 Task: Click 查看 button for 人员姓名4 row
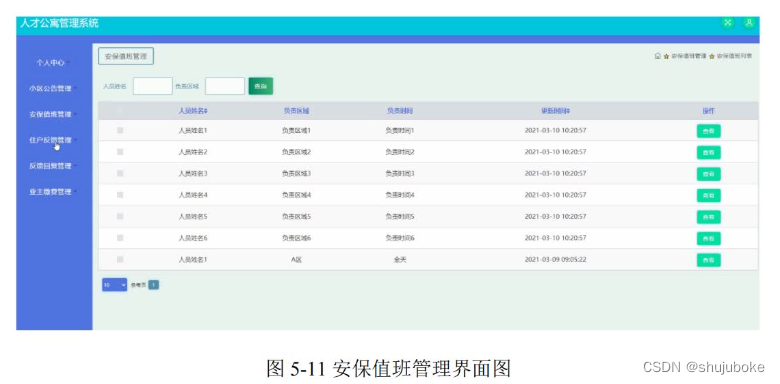[x=708, y=195]
